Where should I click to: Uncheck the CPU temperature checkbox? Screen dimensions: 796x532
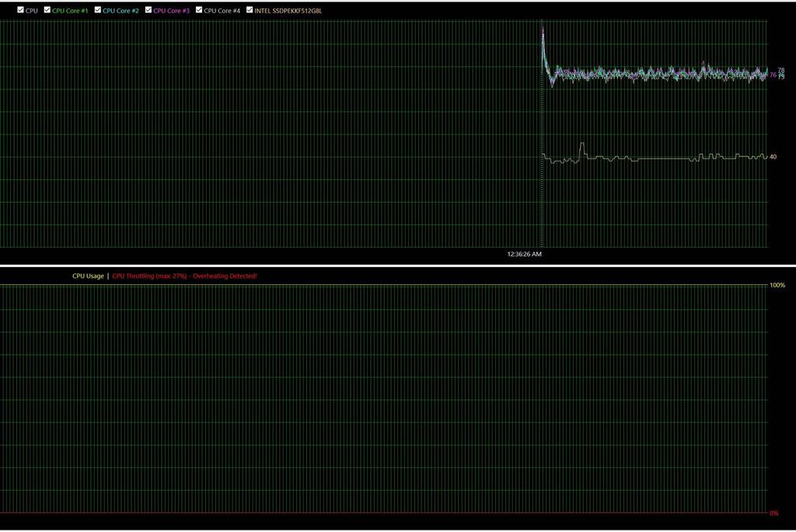[x=21, y=9]
